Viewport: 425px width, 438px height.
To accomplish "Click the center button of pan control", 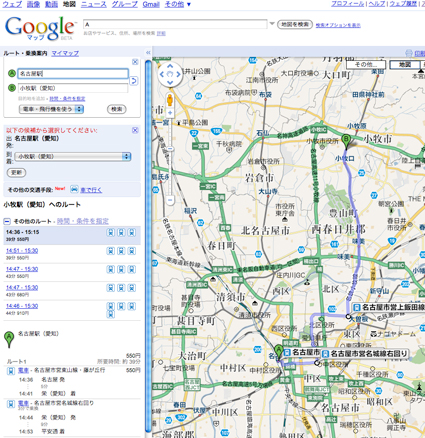I will pos(170,74).
